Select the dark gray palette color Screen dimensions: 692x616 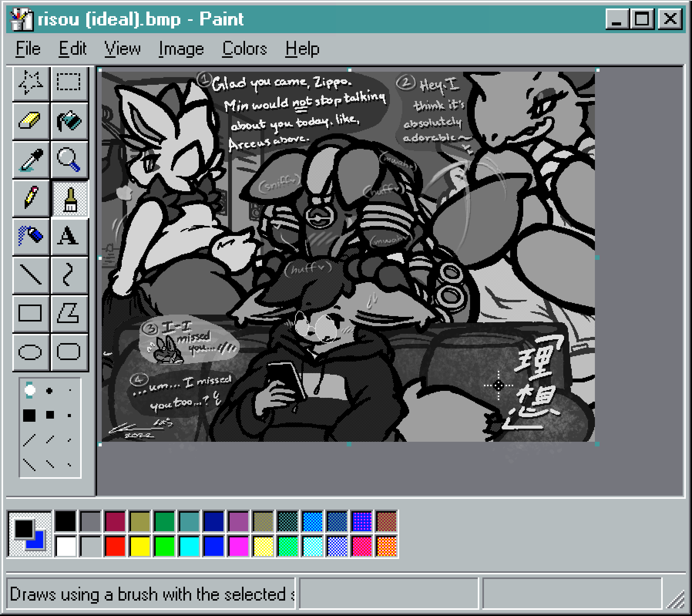click(91, 521)
